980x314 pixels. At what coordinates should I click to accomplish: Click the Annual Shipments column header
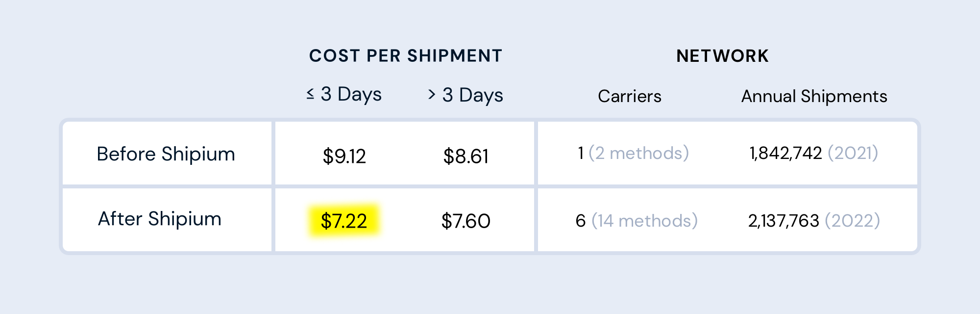click(814, 96)
